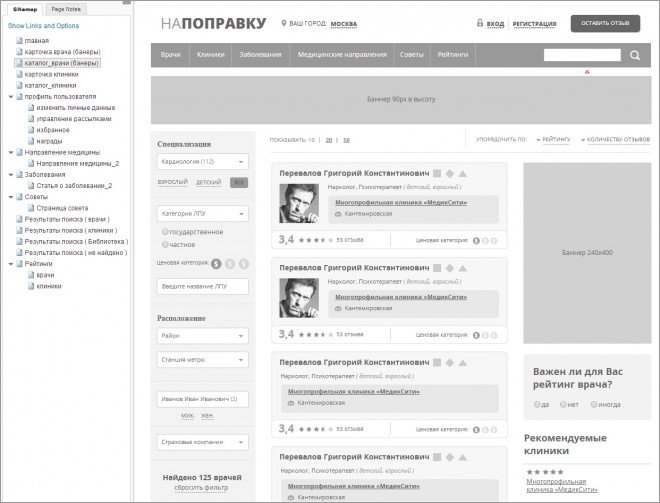Select государственное radio option

(x=165, y=232)
